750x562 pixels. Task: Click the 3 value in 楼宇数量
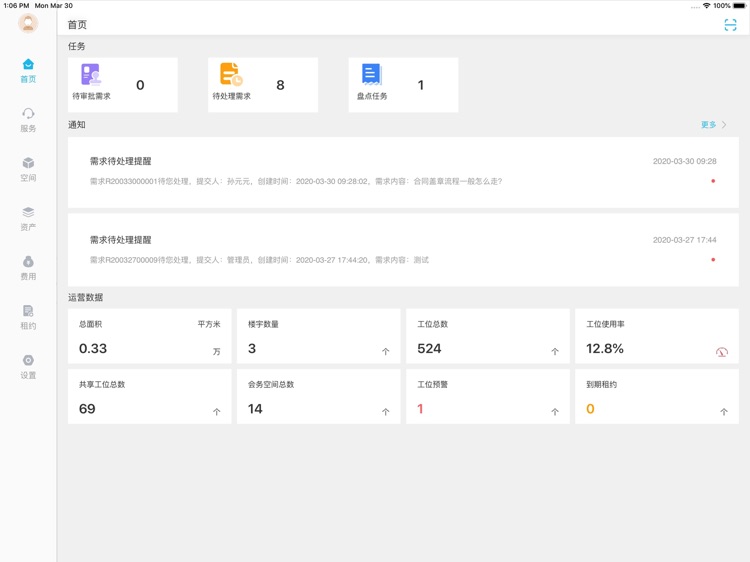tap(252, 349)
